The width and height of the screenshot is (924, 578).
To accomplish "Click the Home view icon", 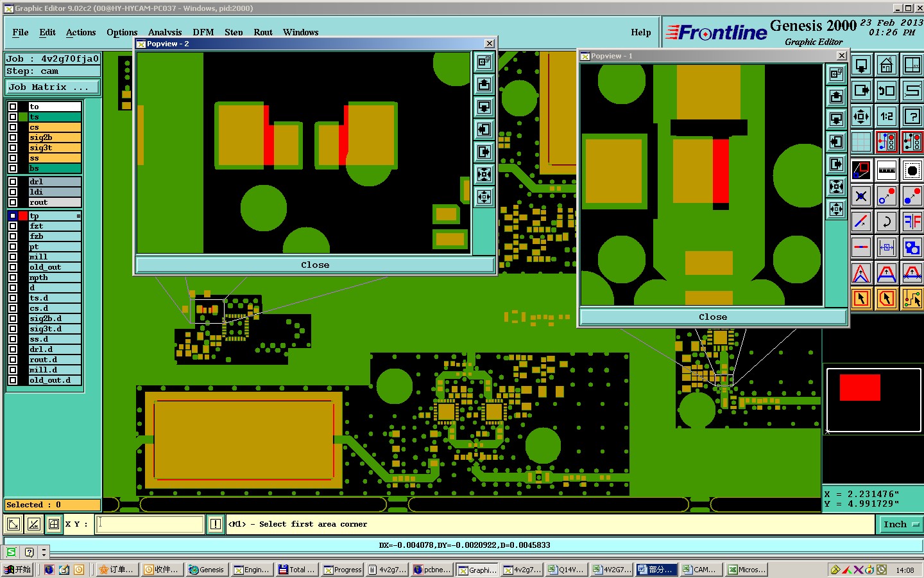I will (887, 65).
